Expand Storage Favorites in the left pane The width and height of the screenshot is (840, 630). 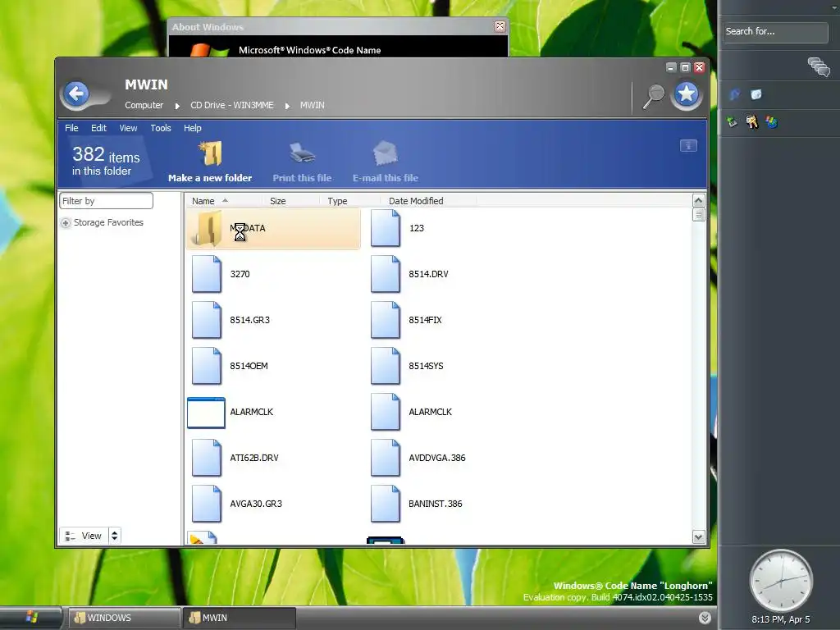point(66,223)
